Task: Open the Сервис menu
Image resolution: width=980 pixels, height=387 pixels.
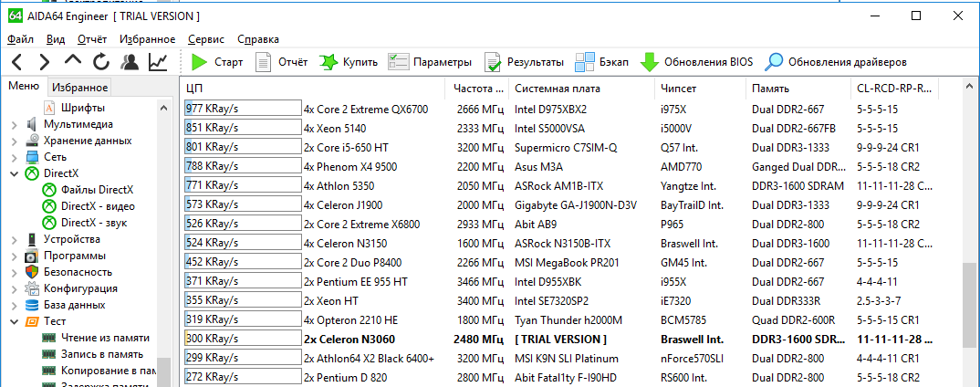Action: click(x=206, y=39)
